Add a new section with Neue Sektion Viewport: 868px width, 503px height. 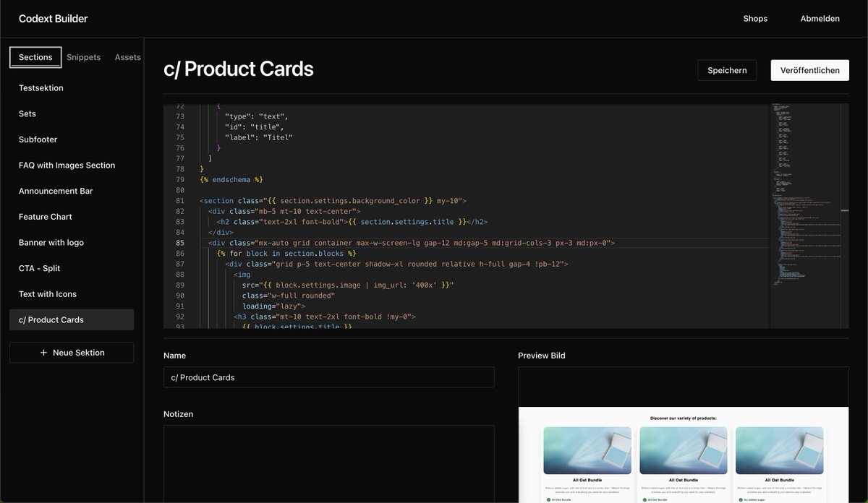72,353
